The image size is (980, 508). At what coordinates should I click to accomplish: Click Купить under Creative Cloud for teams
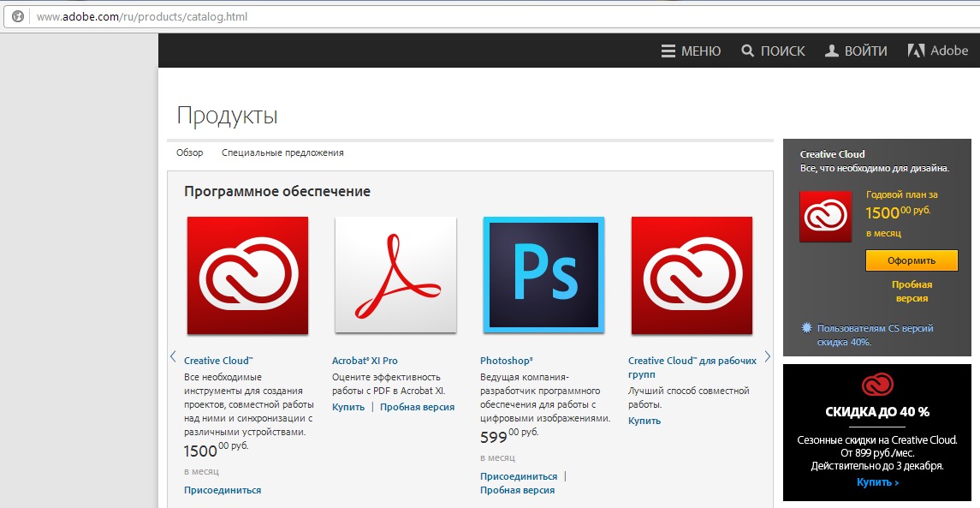[x=644, y=421]
